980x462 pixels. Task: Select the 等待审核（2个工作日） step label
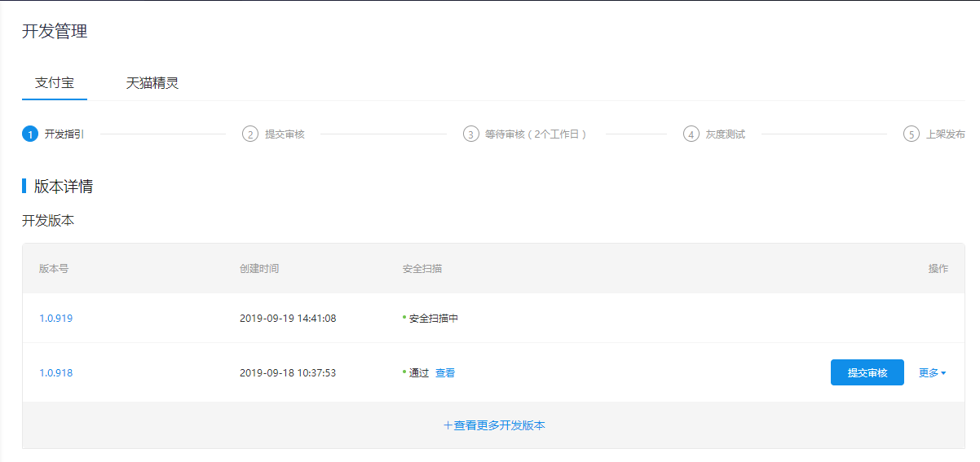(536, 134)
